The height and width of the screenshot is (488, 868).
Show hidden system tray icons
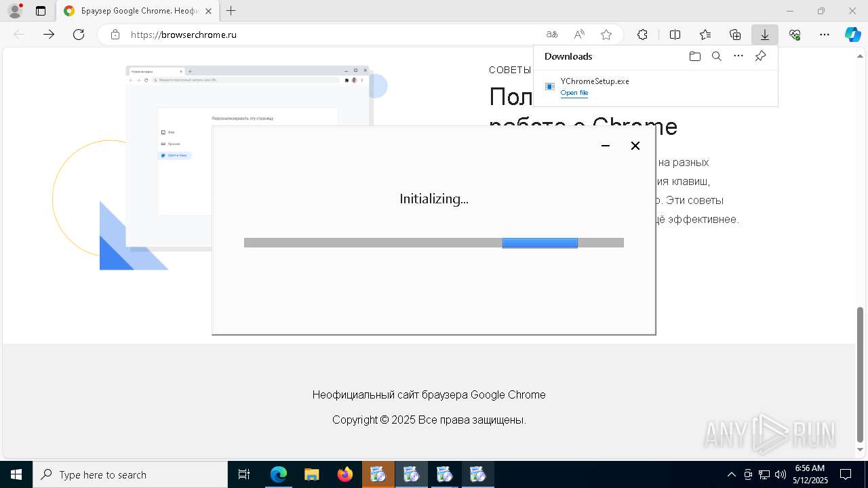tap(731, 474)
